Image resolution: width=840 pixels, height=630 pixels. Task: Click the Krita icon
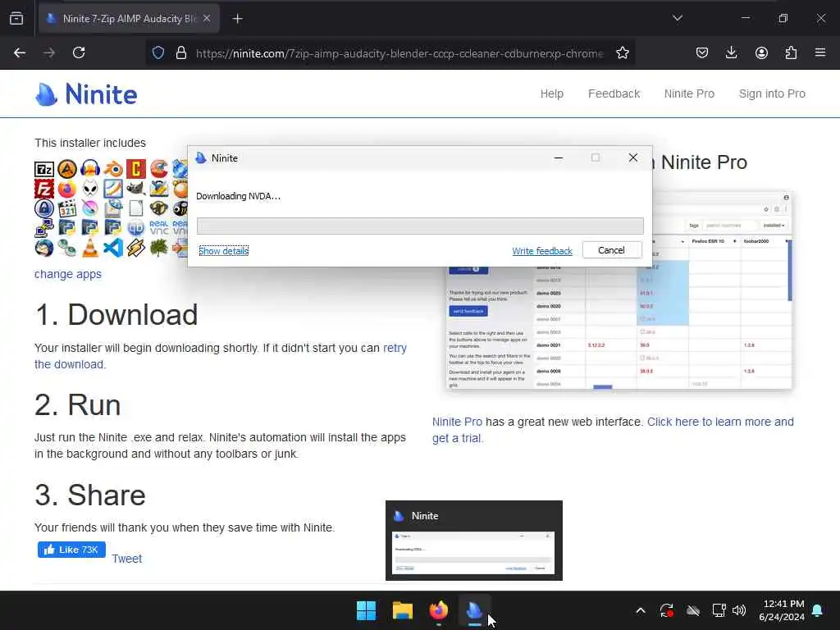point(90,208)
